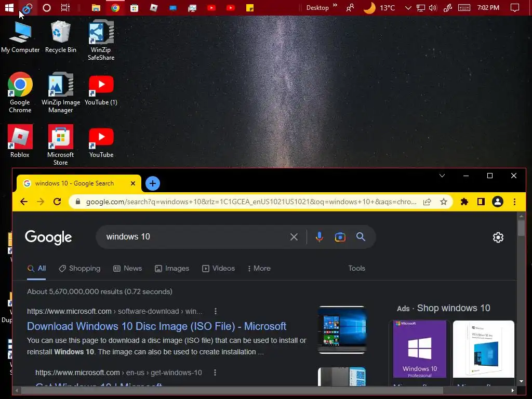Open Sticky Notes from the taskbar
This screenshot has width=532, height=399.
tap(250, 7)
